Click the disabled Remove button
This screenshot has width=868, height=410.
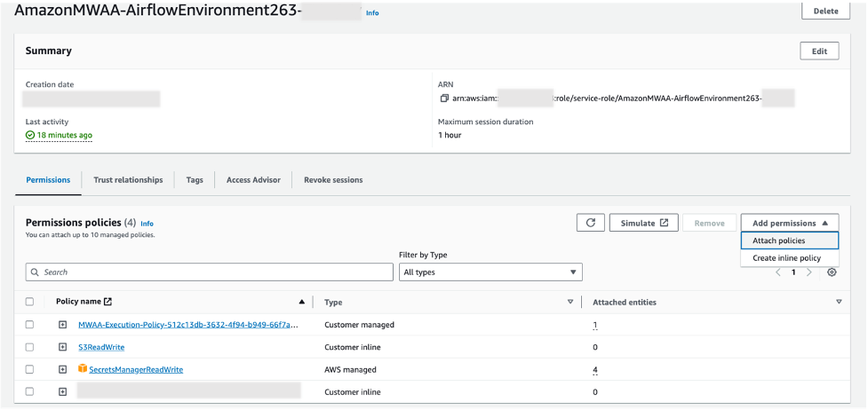(709, 223)
